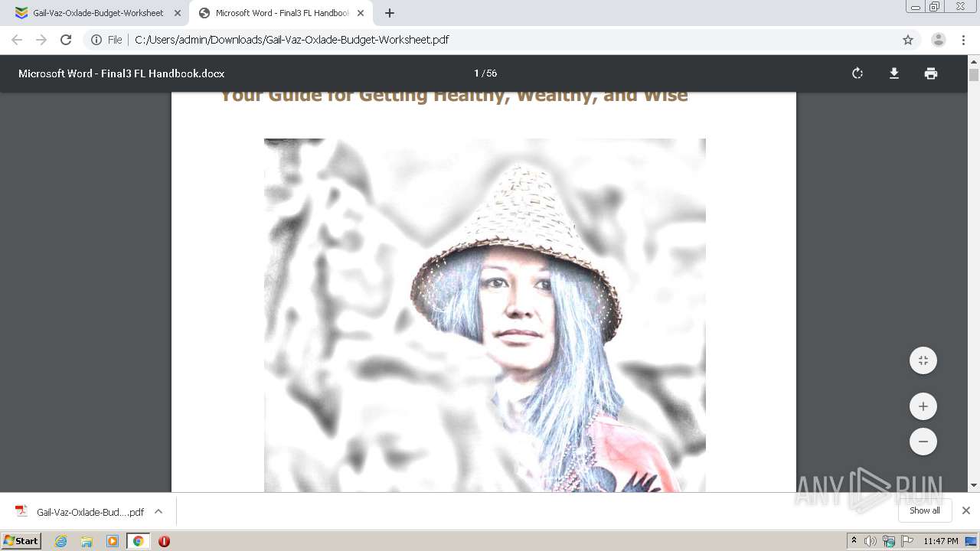980x551 pixels.
Task: Open downloaded Gail-Vaz-Oxlade-Bud....pdf item
Action: (80, 512)
